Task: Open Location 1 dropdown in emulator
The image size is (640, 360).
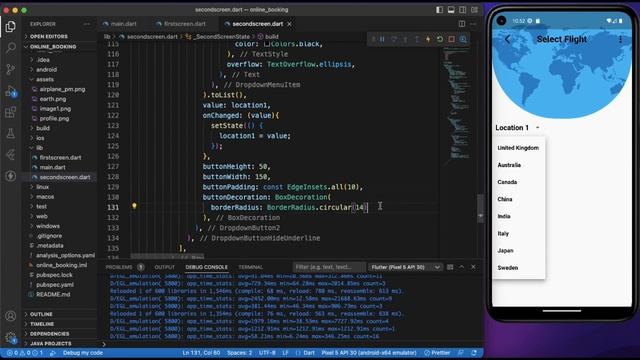Action: click(x=518, y=128)
